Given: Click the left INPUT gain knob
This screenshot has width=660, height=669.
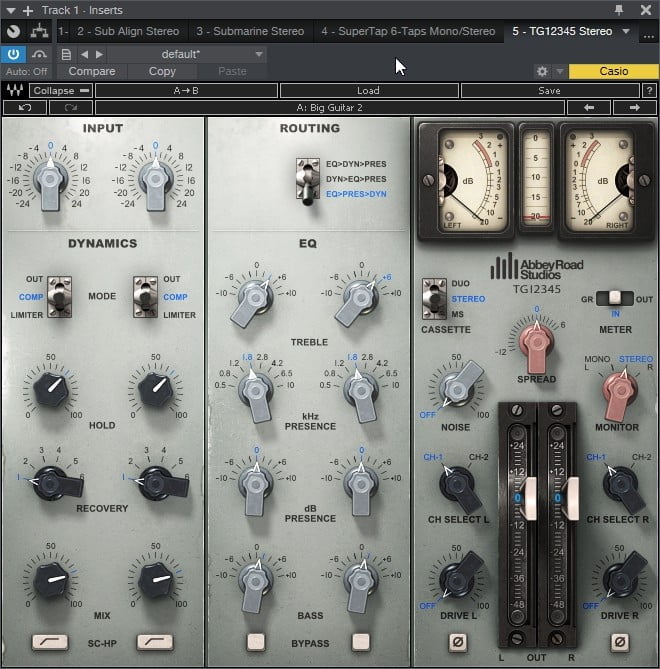Looking at the screenshot, I should [x=50, y=179].
